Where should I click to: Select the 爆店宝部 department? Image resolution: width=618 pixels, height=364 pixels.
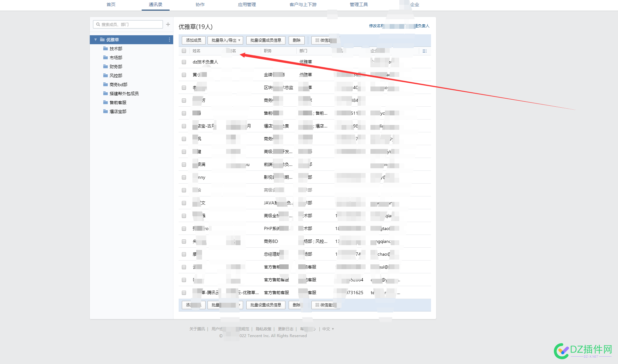118,112
